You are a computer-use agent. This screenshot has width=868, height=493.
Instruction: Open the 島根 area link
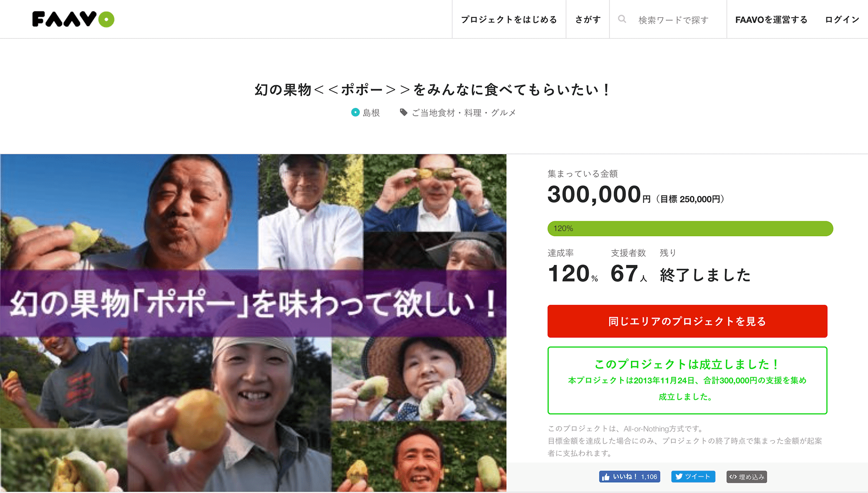tap(372, 113)
